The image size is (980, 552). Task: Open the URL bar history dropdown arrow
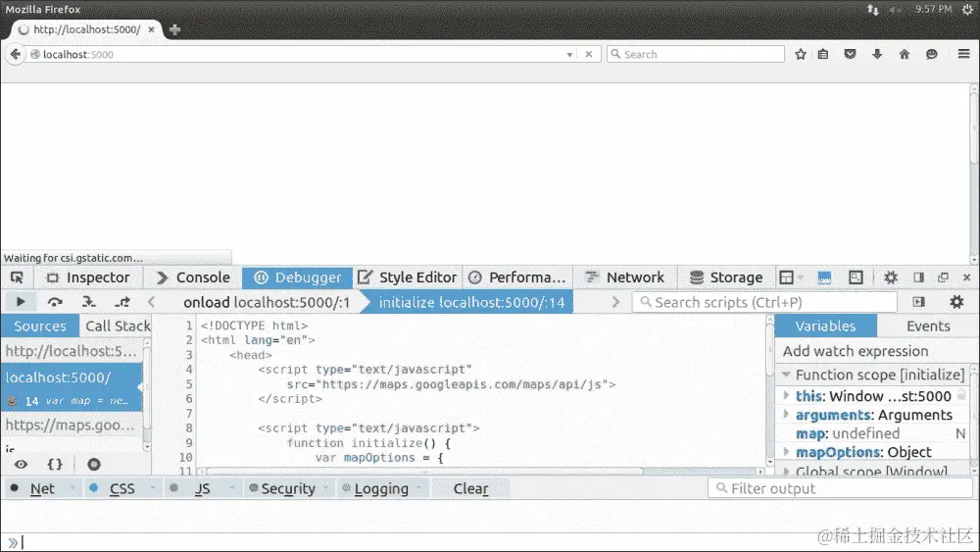(x=569, y=54)
